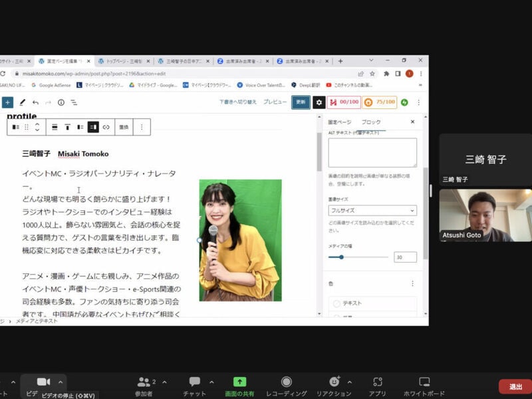Screen dimensions: 532x399
Task: Click the green Jetpack lightning icon
Action: [404, 102]
